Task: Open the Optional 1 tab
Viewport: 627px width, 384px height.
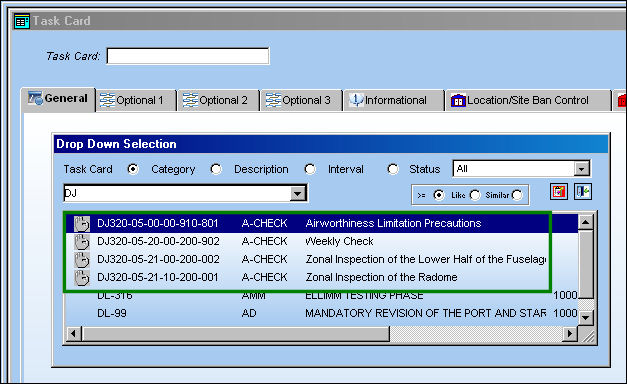Action: click(x=136, y=100)
